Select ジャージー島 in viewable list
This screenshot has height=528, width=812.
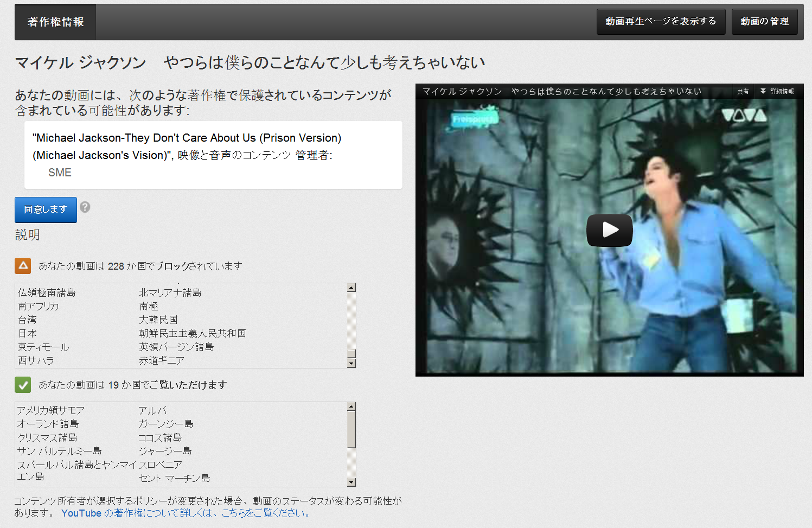(165, 451)
